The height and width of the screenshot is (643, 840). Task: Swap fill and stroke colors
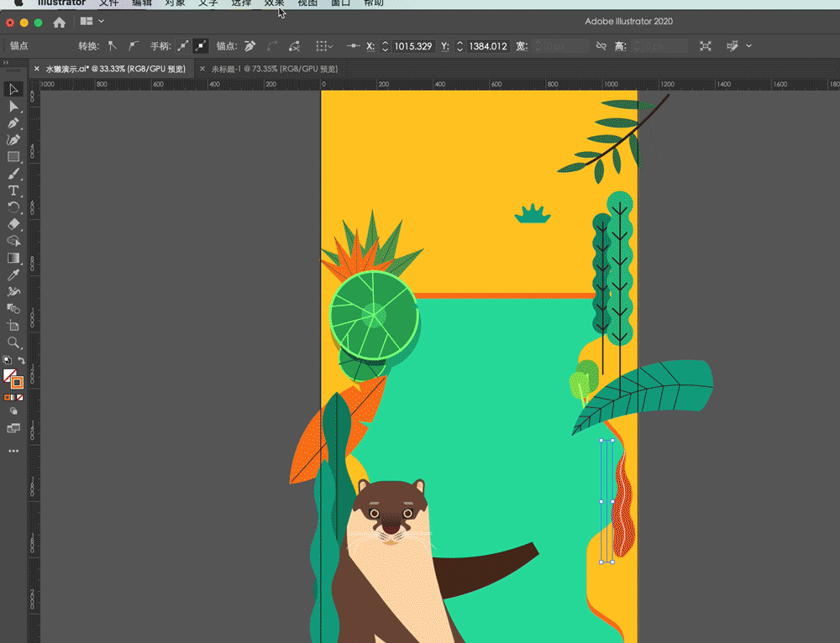(21, 360)
